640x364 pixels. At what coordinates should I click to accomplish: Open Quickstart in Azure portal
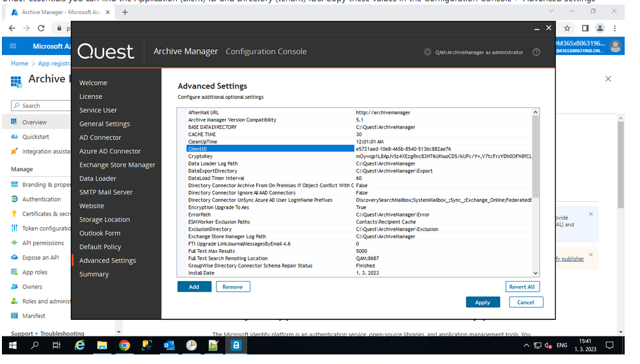[x=36, y=137]
